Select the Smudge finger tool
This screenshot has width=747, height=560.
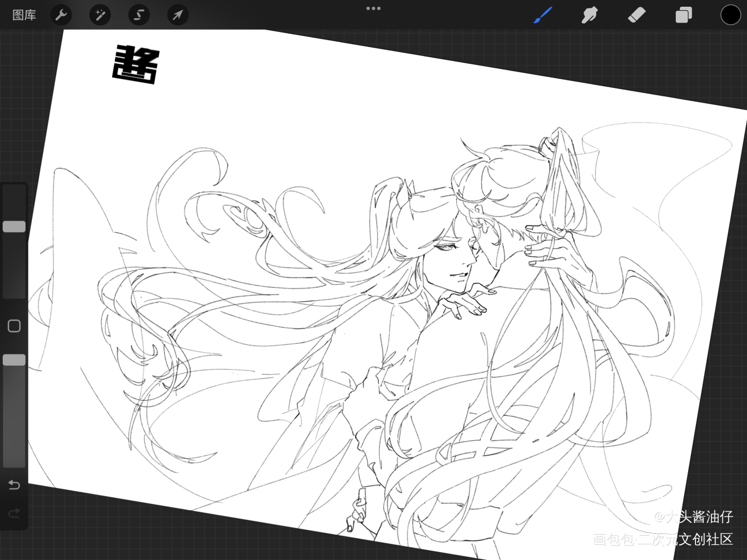[x=590, y=15]
